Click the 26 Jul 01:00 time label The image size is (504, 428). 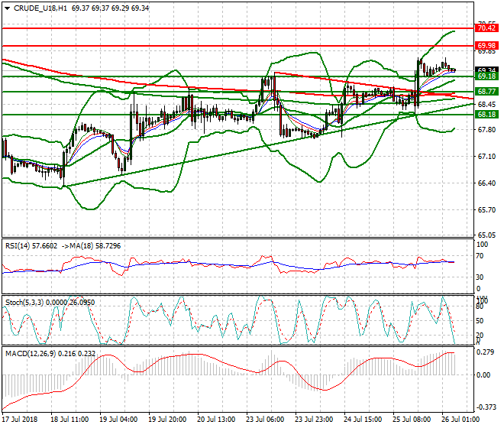pyautogui.click(x=461, y=420)
